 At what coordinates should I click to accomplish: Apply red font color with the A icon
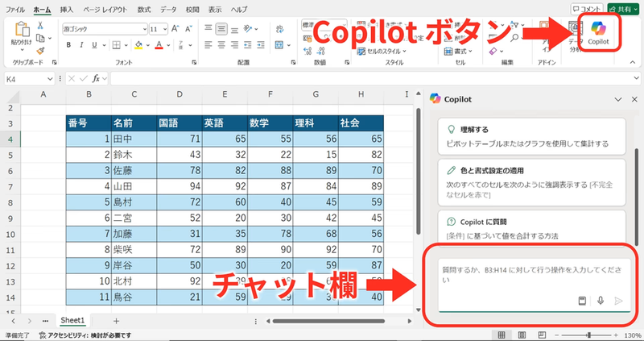pyautogui.click(x=159, y=45)
